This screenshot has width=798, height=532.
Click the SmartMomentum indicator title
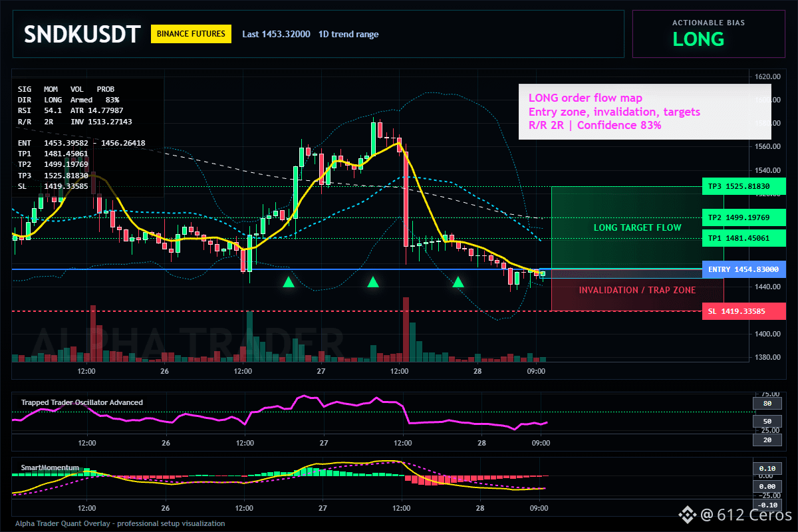coord(50,468)
